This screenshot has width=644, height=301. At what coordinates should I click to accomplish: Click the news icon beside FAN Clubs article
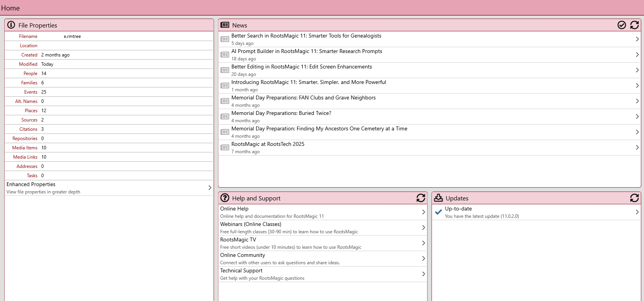coord(225,101)
